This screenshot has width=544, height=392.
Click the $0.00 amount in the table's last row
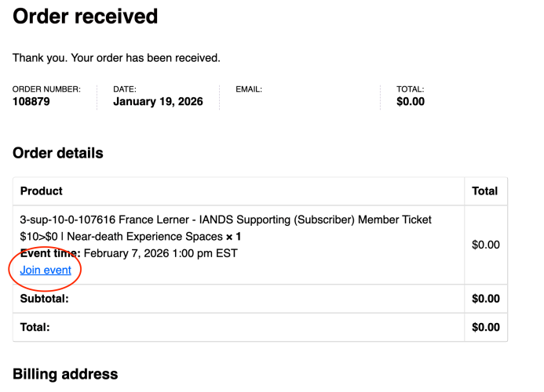tap(485, 327)
